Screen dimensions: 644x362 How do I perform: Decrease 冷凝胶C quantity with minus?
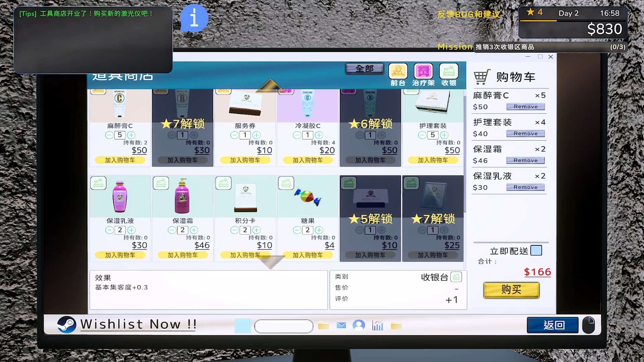[297, 135]
